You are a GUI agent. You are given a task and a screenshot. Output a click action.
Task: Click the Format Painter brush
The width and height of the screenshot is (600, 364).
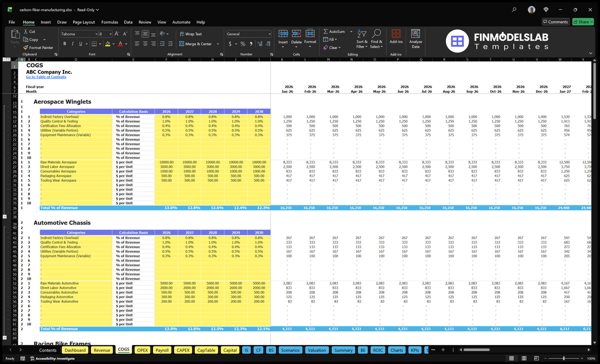26,47
